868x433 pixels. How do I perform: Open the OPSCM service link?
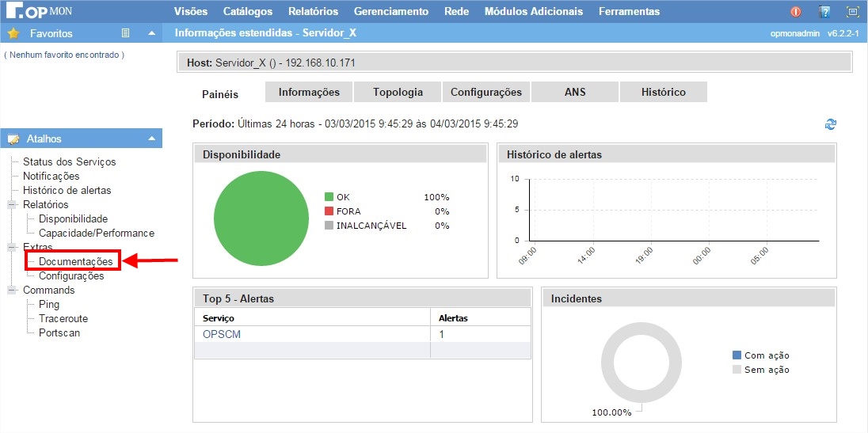[222, 334]
